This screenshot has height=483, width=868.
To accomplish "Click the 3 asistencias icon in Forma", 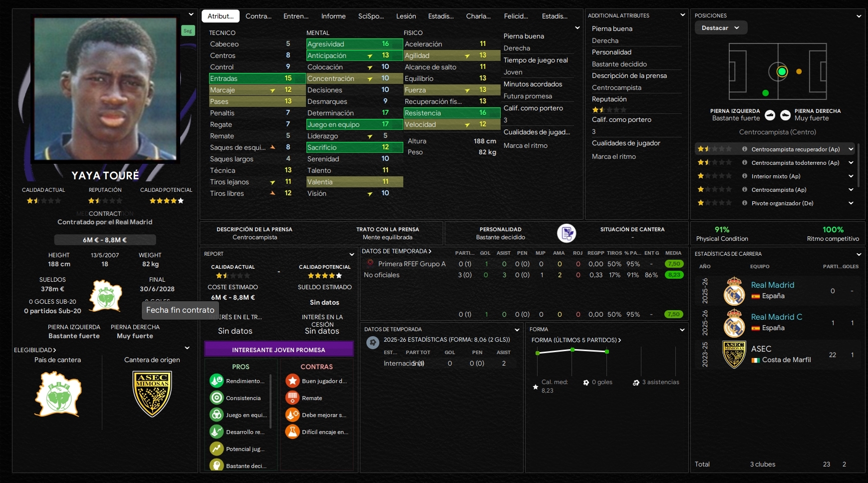I will [636, 383].
